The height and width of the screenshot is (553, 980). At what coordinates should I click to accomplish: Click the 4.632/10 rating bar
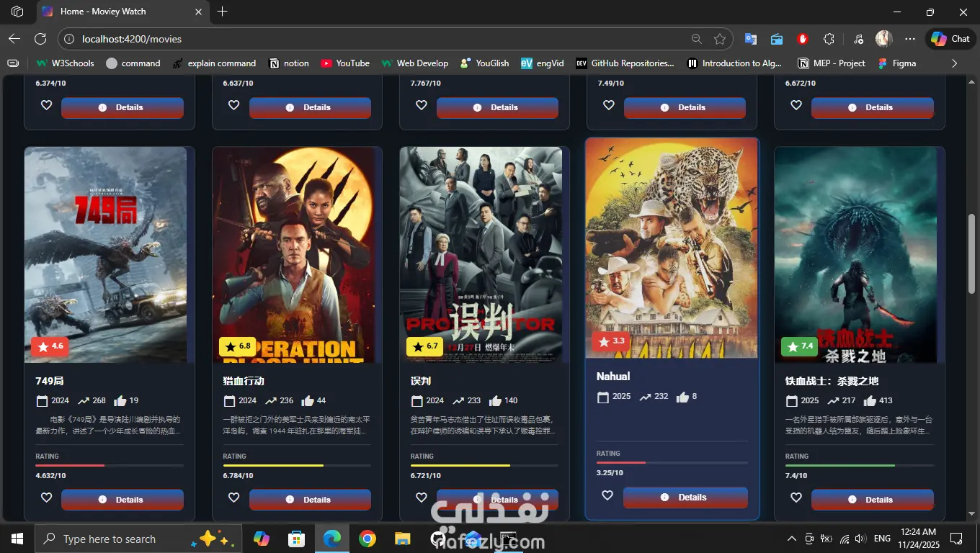point(110,466)
